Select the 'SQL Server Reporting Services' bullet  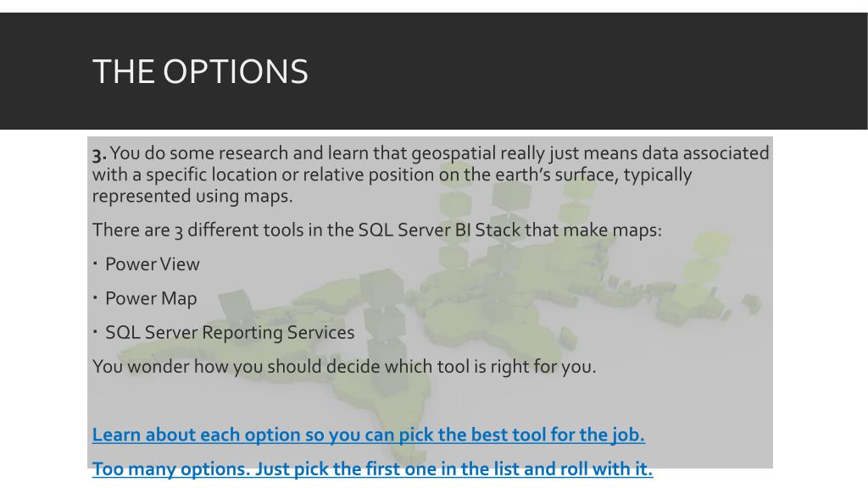[x=230, y=332]
